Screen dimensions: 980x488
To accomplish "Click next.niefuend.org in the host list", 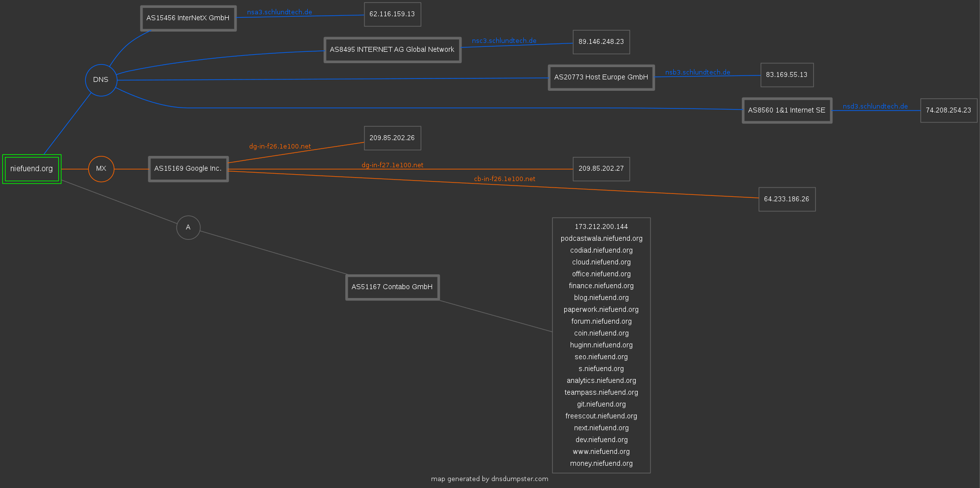I will [601, 428].
